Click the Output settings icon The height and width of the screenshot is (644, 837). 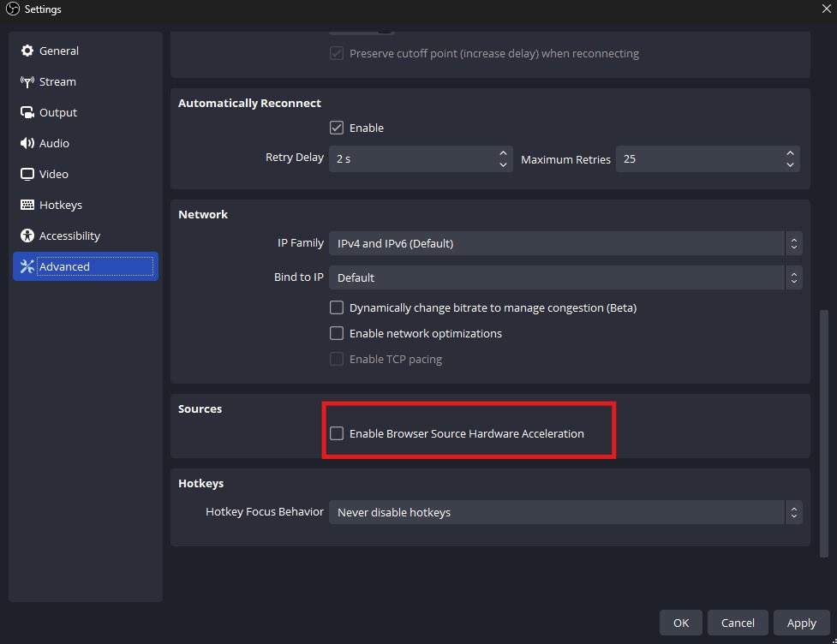coord(27,112)
